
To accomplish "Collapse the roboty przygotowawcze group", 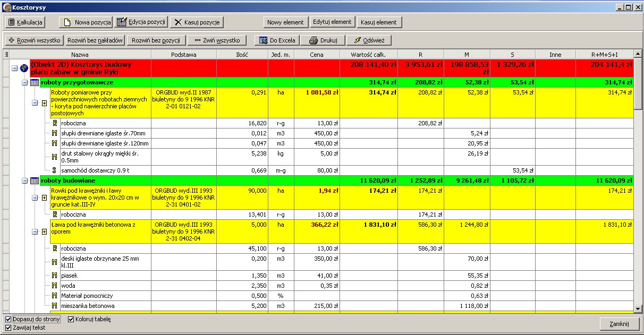I will (x=24, y=83).
